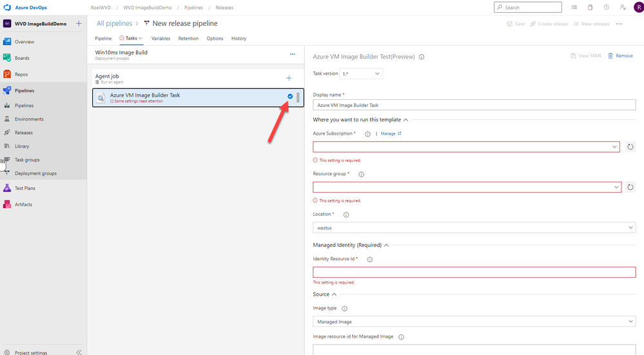Collapse 'Where you want to run this template' section

click(405, 120)
